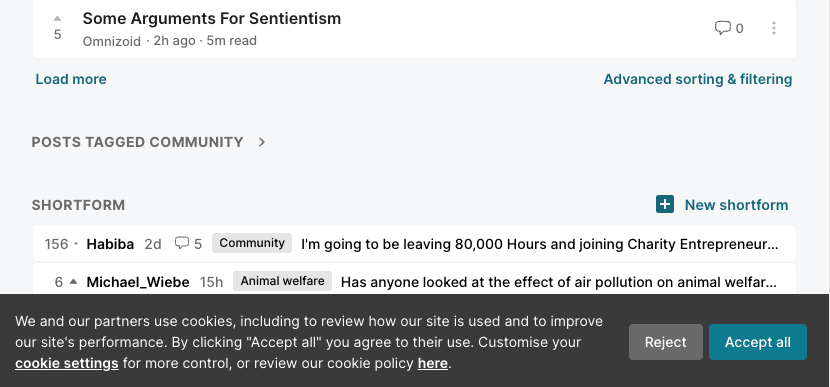Upvote the Some Arguments For Sentientism post
The height and width of the screenshot is (387, 830).
[x=57, y=19]
